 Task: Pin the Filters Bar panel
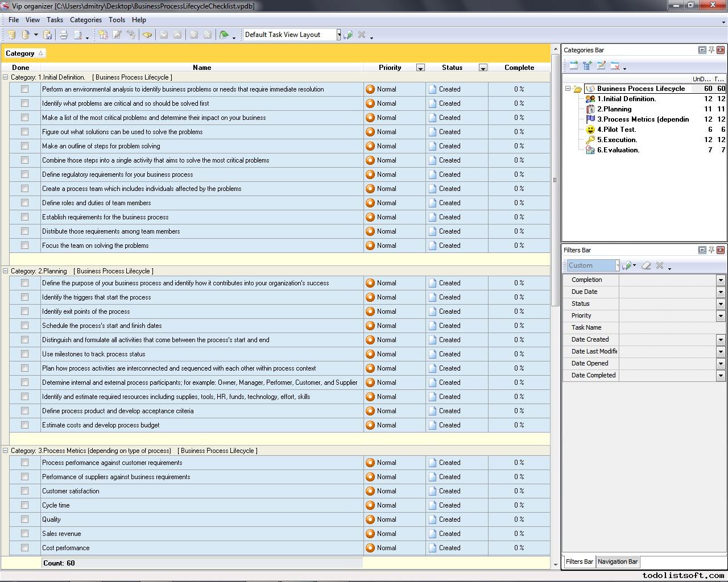711,250
